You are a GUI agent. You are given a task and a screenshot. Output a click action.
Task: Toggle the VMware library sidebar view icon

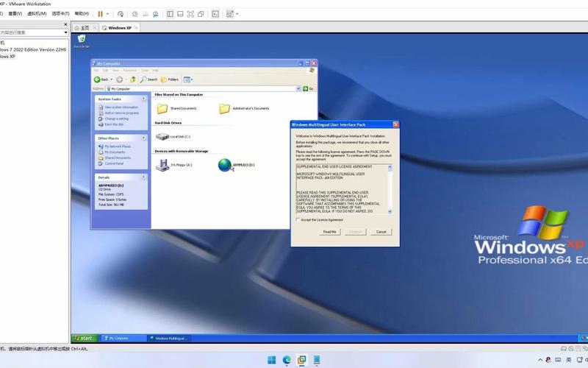(170, 14)
